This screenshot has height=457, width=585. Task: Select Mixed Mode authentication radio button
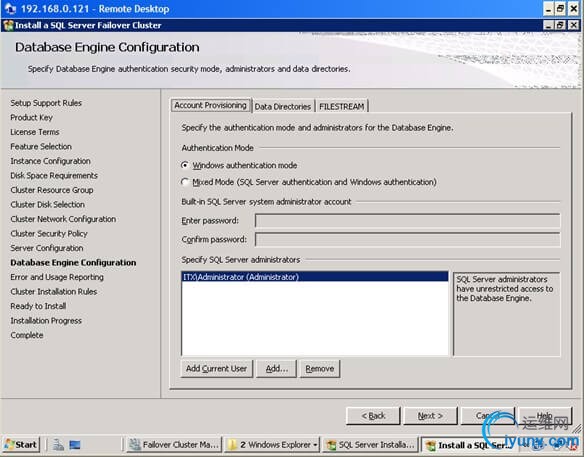point(185,182)
